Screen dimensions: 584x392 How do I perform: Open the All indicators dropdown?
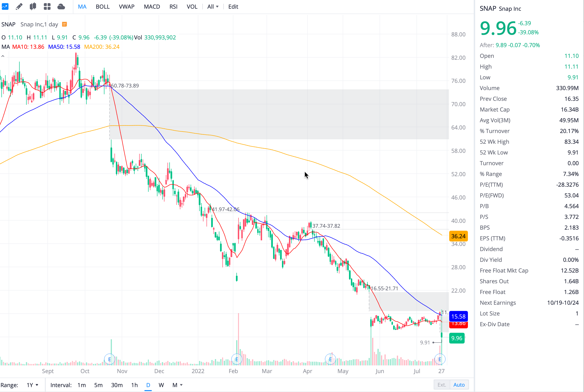pyautogui.click(x=213, y=7)
